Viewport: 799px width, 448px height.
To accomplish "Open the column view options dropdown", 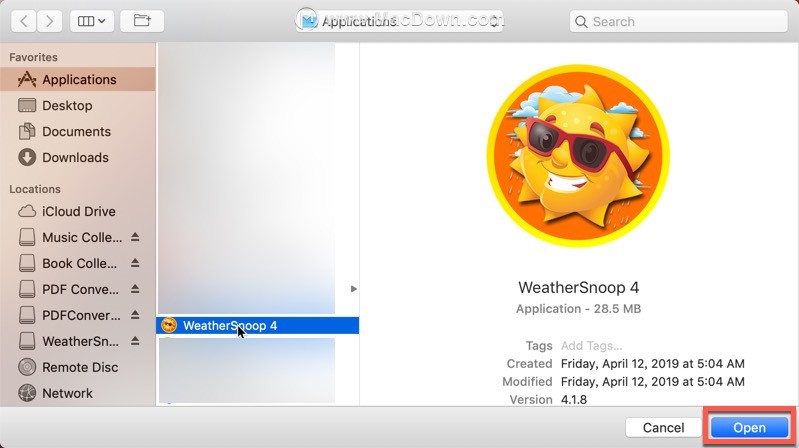I will 92,21.
